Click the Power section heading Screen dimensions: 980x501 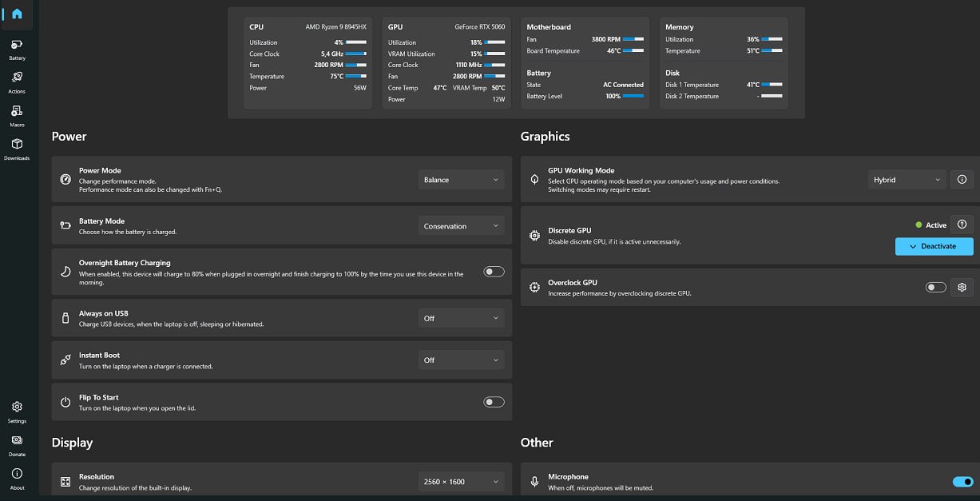(x=69, y=137)
